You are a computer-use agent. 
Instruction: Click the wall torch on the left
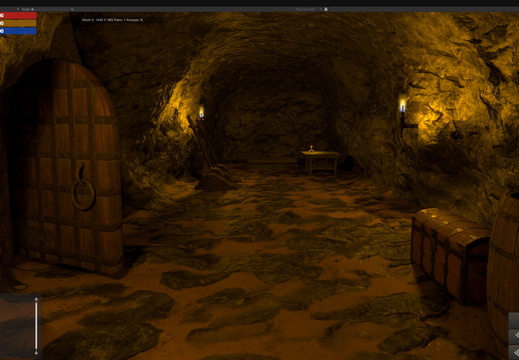click(x=201, y=113)
